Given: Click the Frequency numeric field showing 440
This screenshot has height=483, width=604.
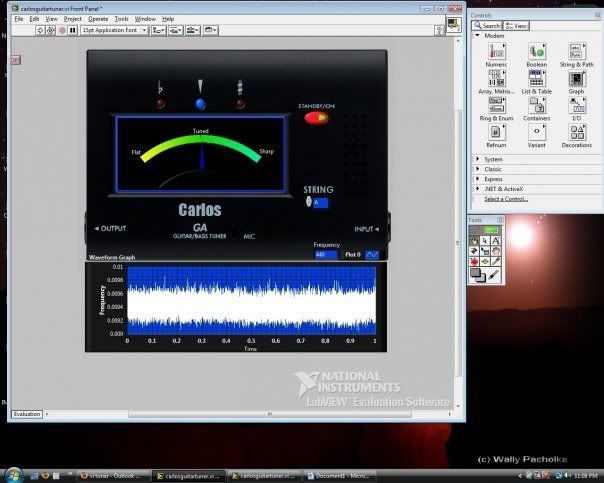Looking at the screenshot, I should pyautogui.click(x=326, y=255).
